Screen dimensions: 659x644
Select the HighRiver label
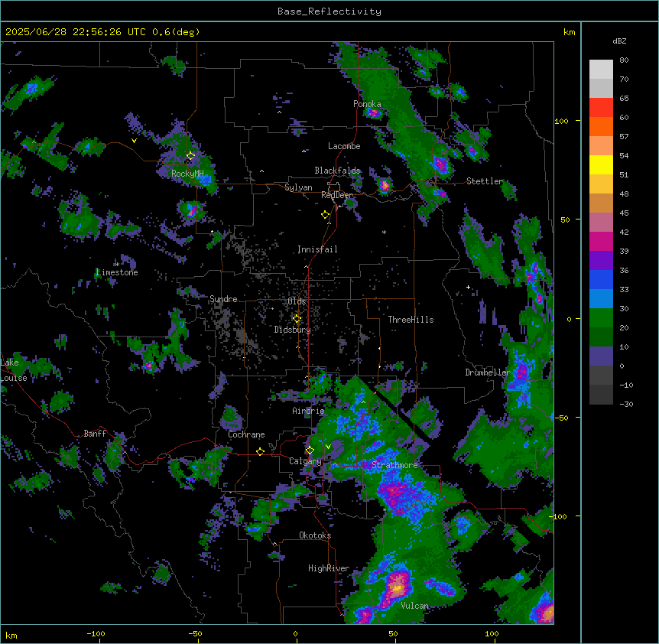coord(329,568)
